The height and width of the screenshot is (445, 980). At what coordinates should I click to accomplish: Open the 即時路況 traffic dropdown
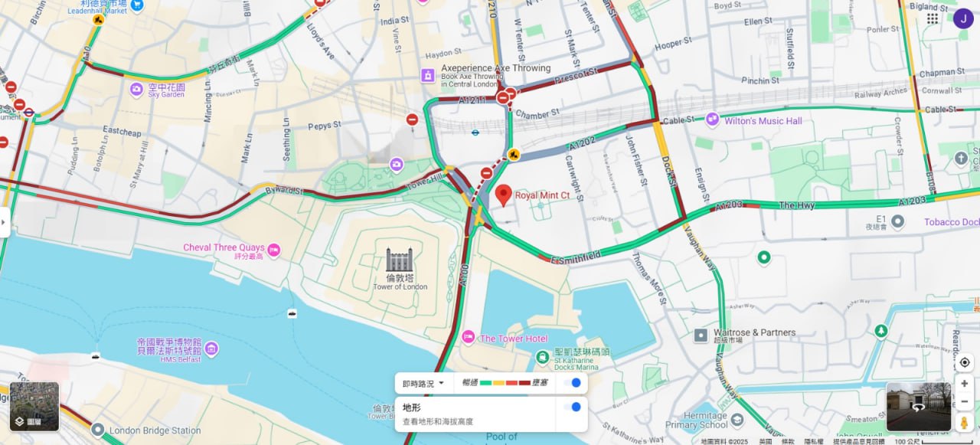coord(424,383)
